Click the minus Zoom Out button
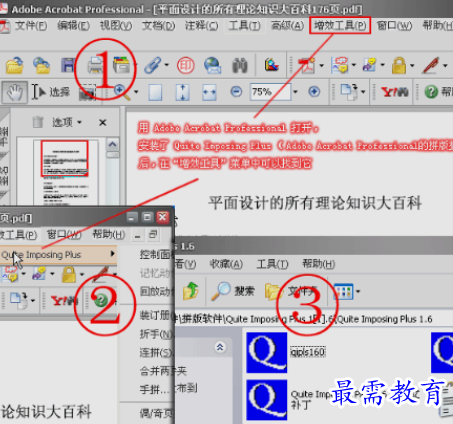The image size is (453, 424). tap(236, 92)
